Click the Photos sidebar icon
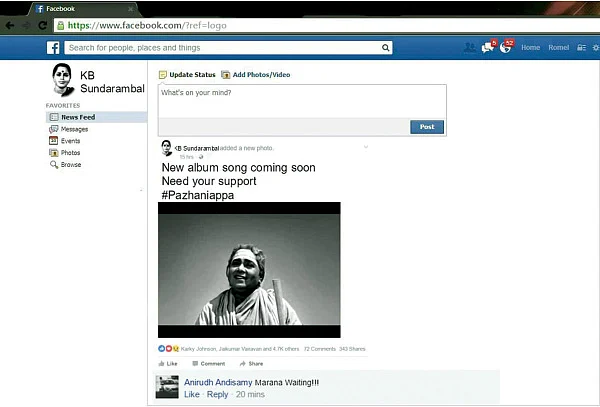Viewport: 600px width, 407px height. (54, 153)
